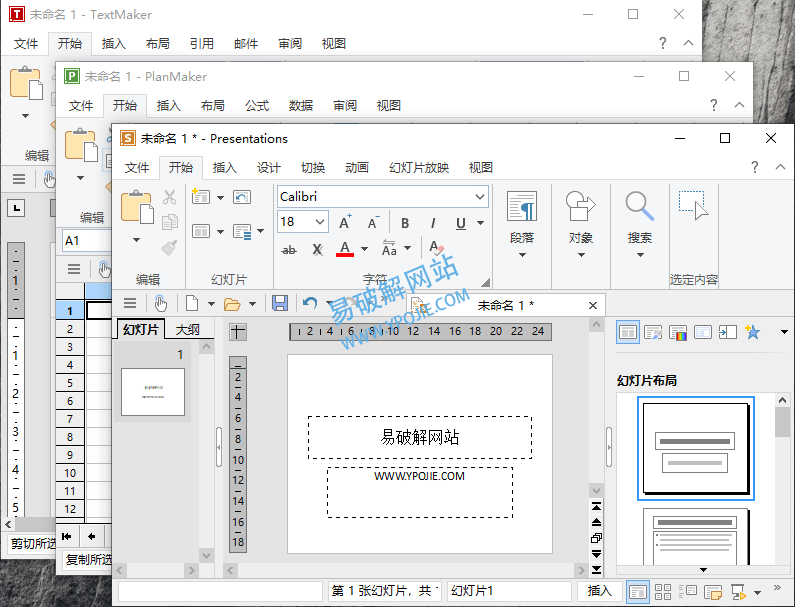Click the Clear character formatting icon
The height and width of the screenshot is (607, 795).
[x=435, y=248]
